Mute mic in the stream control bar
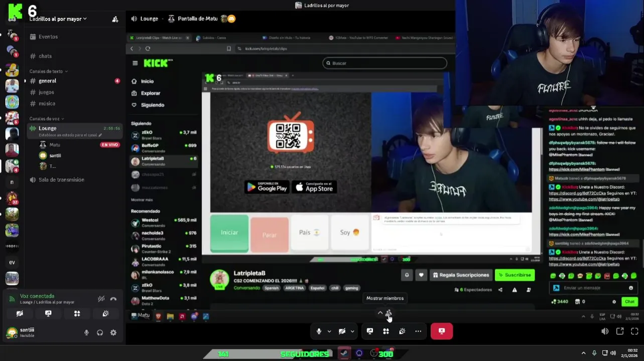 (319, 331)
